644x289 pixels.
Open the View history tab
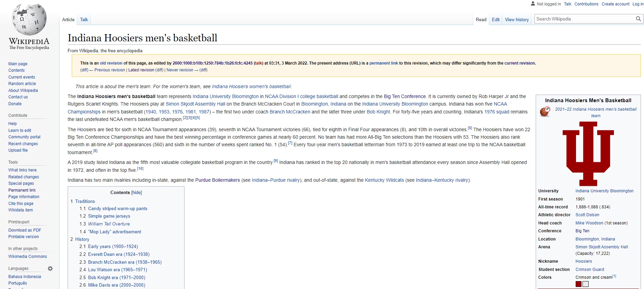(x=517, y=20)
